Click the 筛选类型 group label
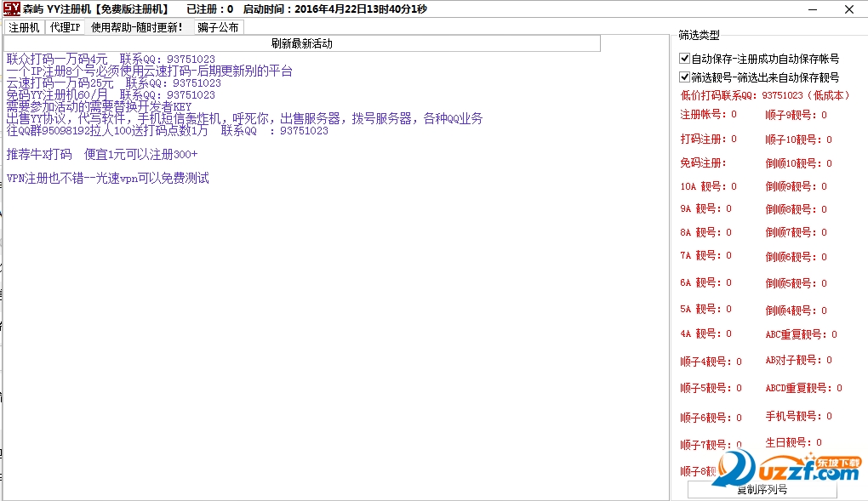The height and width of the screenshot is (501, 868). 700,35
